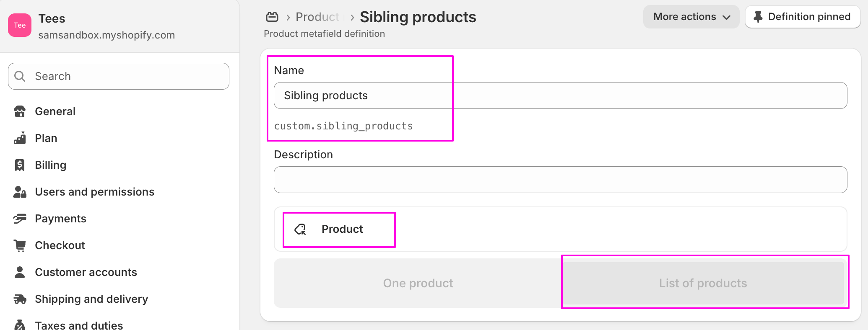Image resolution: width=868 pixels, height=330 pixels.
Task: Click the metafields home breadcrumb icon
Action: pyautogui.click(x=272, y=17)
